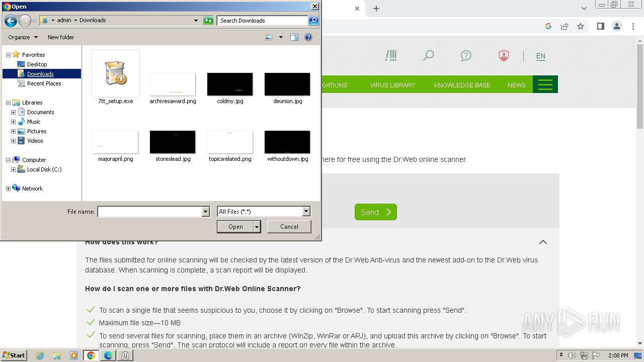Open the All Files type filter
This screenshot has height=362, width=644.
[x=264, y=212]
